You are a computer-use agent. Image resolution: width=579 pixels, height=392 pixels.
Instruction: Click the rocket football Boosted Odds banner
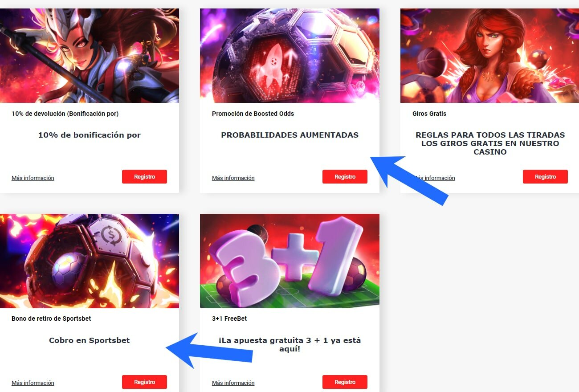289,56
